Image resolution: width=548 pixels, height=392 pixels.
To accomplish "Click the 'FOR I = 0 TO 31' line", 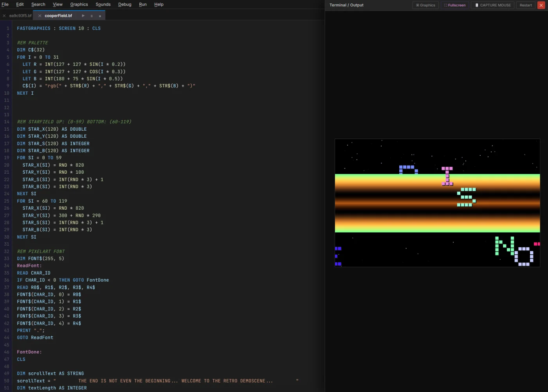I will point(38,57).
